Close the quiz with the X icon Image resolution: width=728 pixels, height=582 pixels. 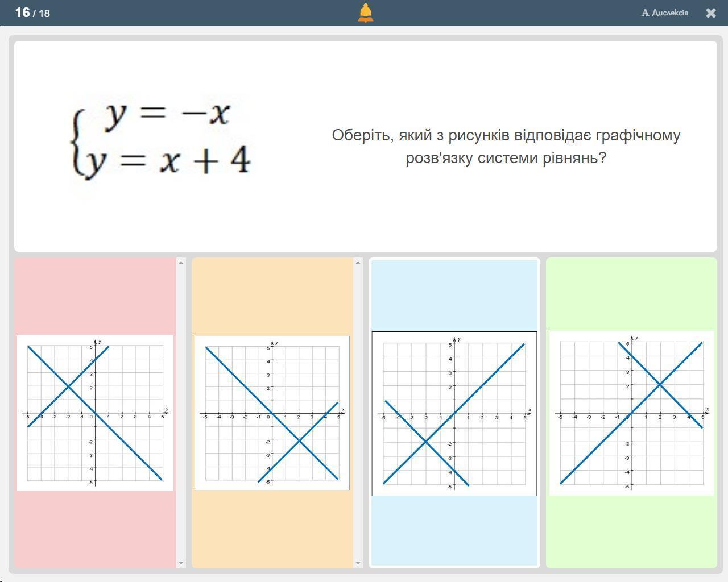pos(711,13)
